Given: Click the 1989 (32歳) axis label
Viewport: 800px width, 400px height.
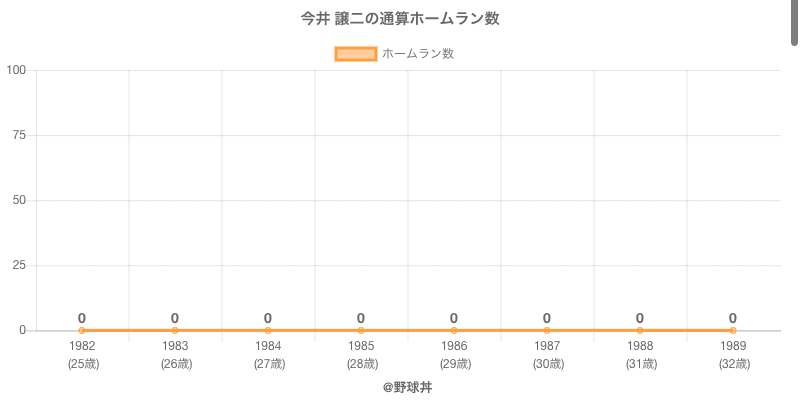Looking at the screenshot, I should click(x=733, y=354).
